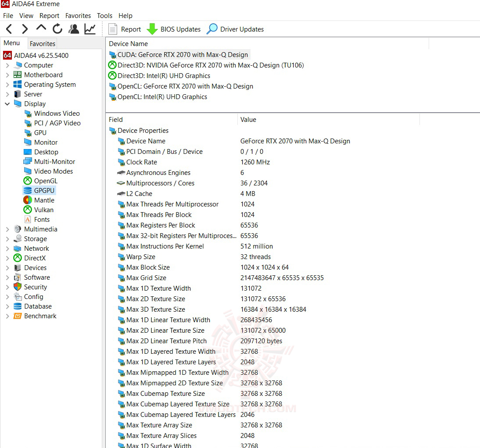Image resolution: width=480 pixels, height=448 pixels.
Task: Select the GPU tree item
Action: coord(35,133)
